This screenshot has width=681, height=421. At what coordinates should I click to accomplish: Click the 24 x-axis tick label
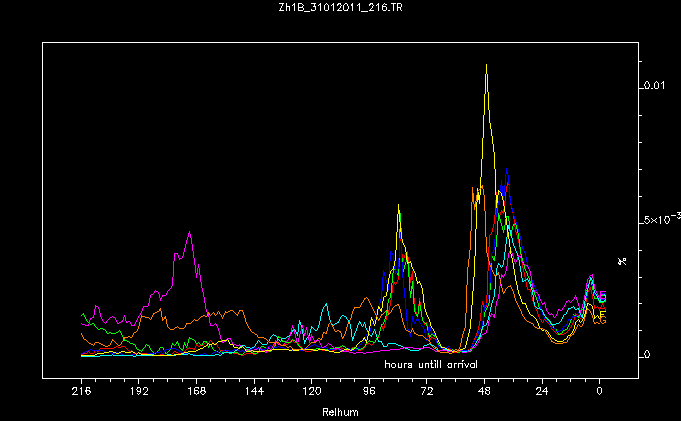click(x=542, y=395)
